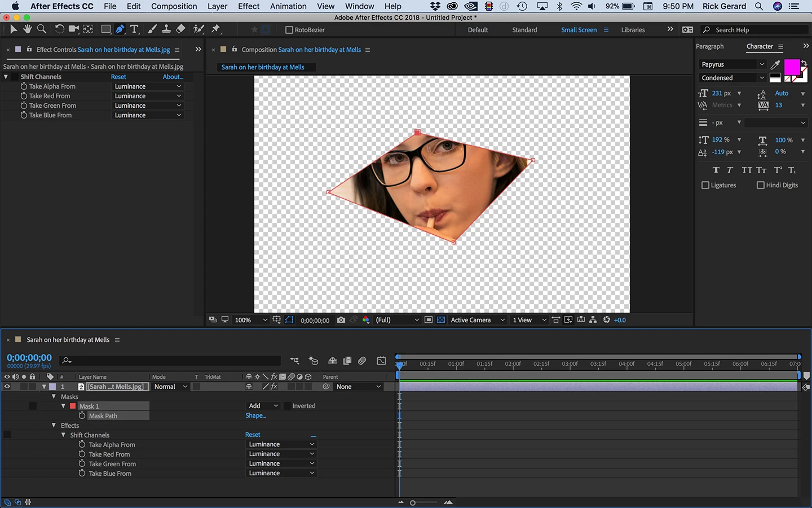Select the Zoom magnifier tool
The width and height of the screenshot is (812, 508).
41,29
